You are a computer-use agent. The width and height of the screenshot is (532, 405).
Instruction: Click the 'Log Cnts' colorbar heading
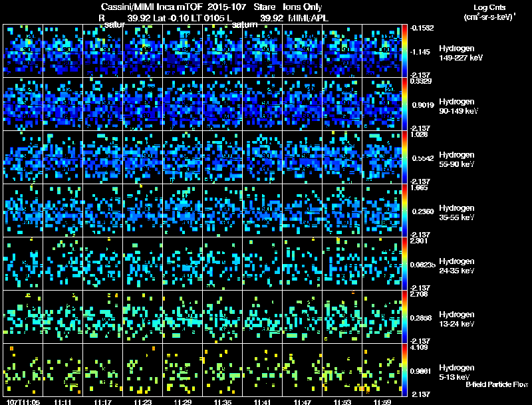(489, 7)
